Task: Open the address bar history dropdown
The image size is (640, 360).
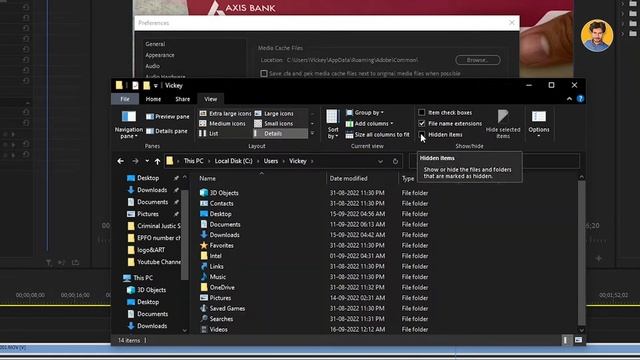Action: tap(380, 161)
